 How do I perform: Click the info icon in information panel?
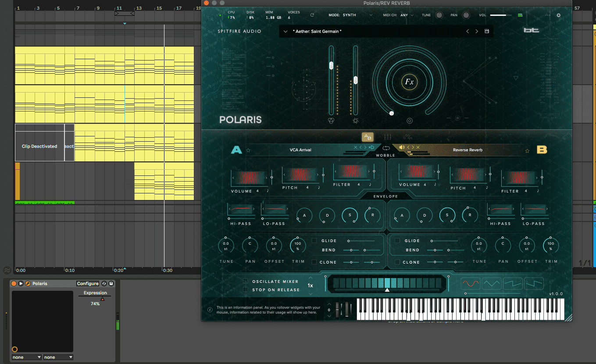(210, 310)
